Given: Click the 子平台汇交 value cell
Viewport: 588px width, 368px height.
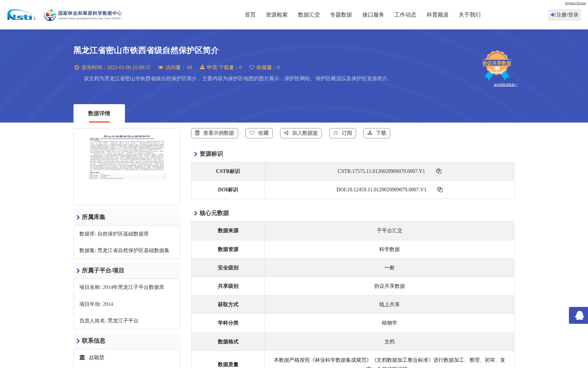Looking at the screenshot, I should 390,231.
